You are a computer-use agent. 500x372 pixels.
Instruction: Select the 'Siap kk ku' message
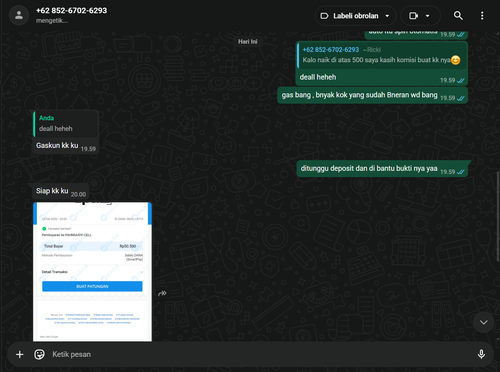52,191
